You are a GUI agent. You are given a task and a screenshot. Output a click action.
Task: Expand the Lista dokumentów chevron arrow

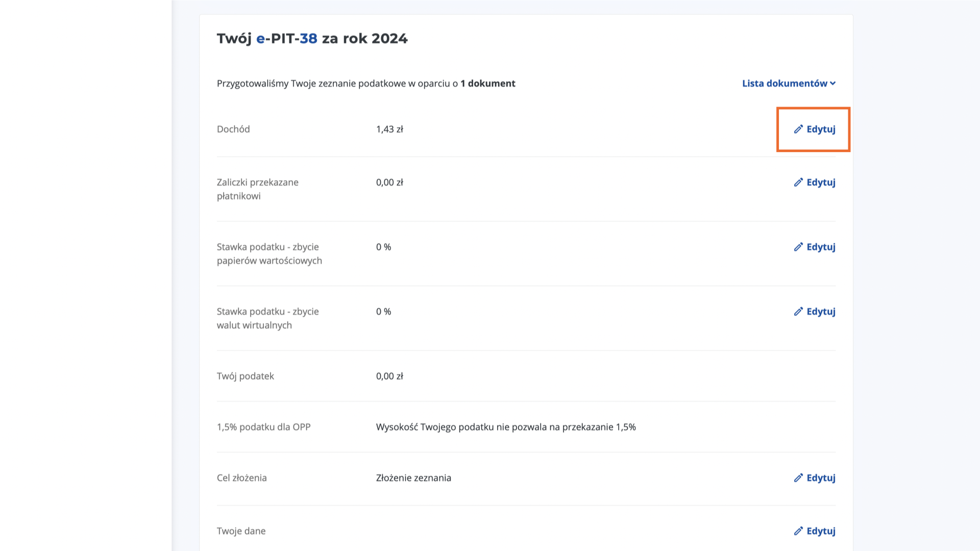point(833,84)
